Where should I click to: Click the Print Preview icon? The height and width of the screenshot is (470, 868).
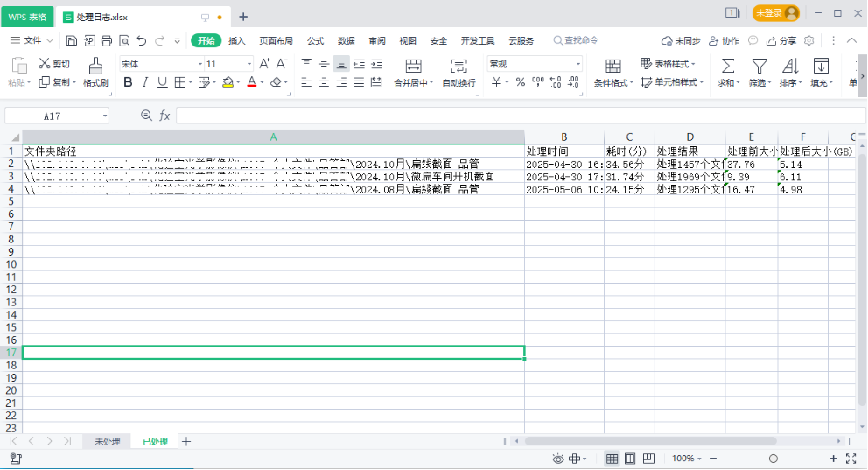coord(124,40)
